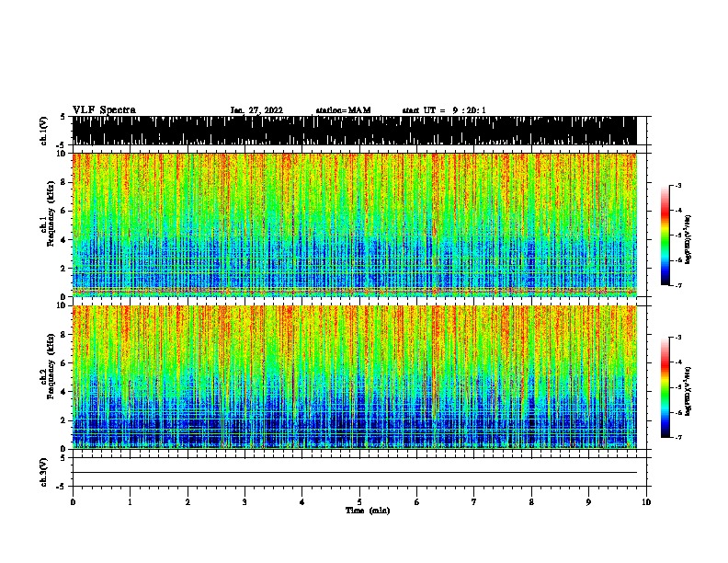Select the "start UT = 9:20:1" header text
Viewport: 728px width, 563px height.
tap(444, 110)
